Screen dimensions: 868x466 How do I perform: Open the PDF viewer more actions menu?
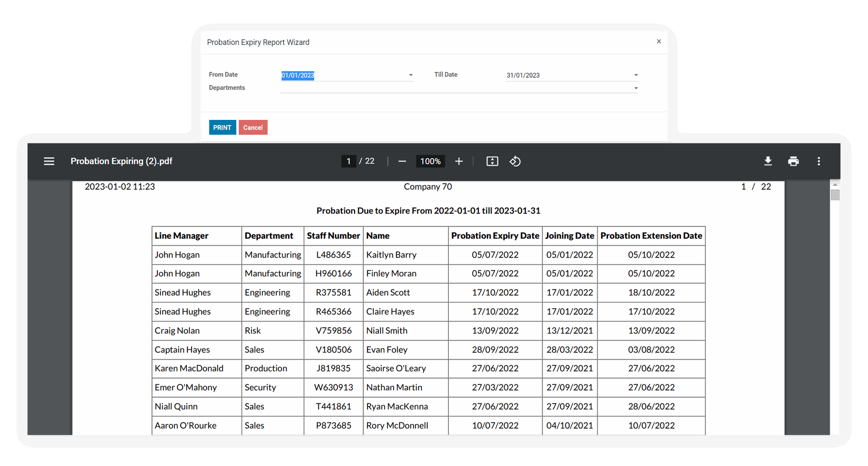[819, 162]
